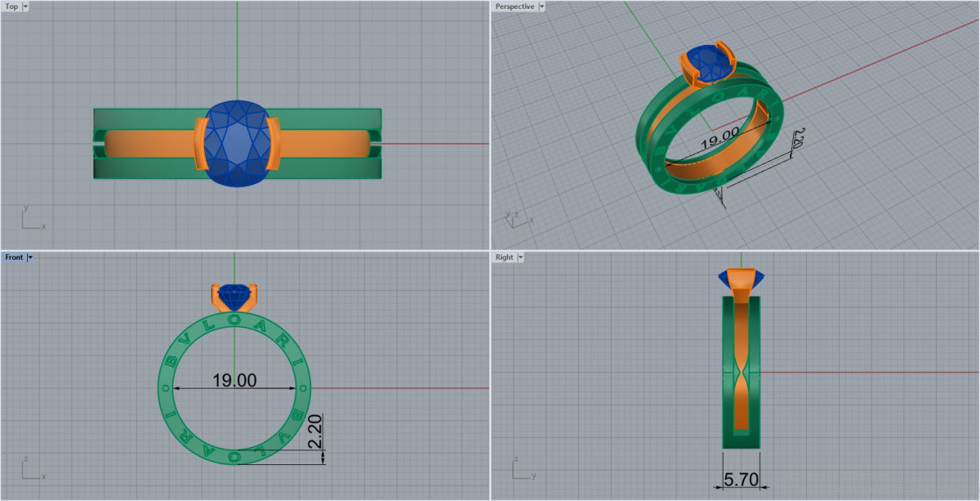This screenshot has height=501, width=980.
Task: Open the Top viewport dropdown arrow
Action: coord(25,7)
